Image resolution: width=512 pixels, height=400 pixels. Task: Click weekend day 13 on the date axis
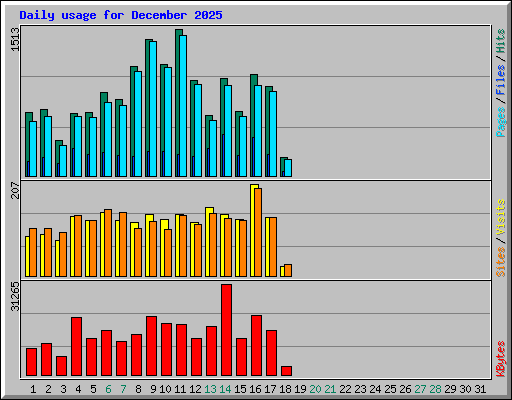click(x=210, y=389)
